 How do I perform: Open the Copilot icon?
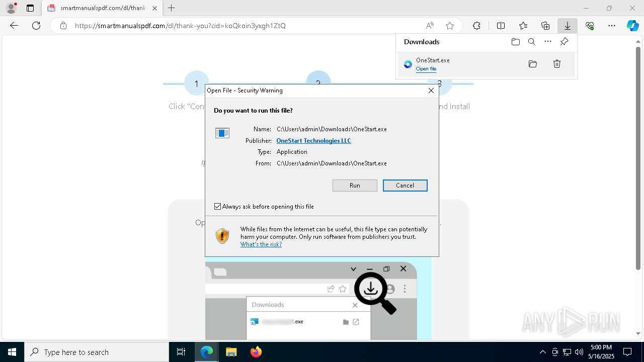(633, 26)
